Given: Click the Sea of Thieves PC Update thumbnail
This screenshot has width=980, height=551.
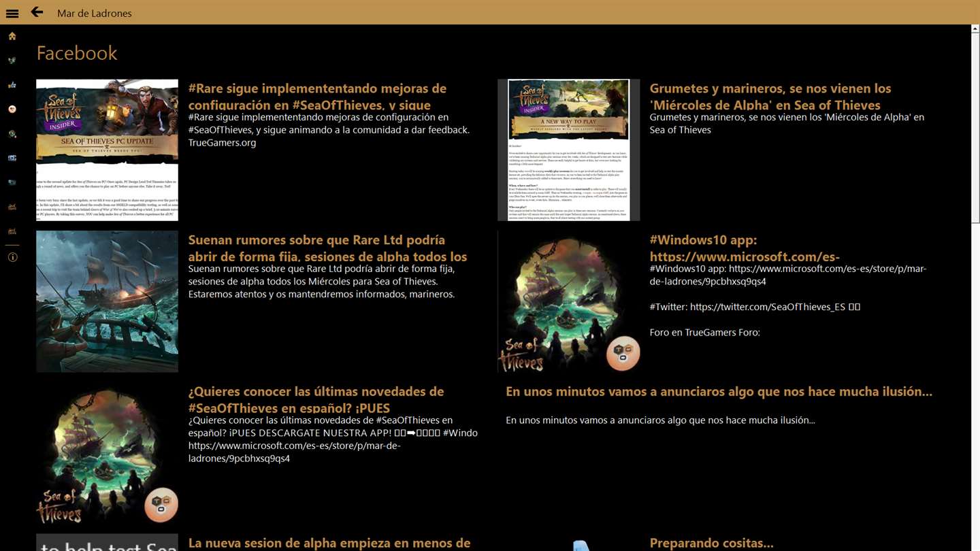Looking at the screenshot, I should click(107, 150).
